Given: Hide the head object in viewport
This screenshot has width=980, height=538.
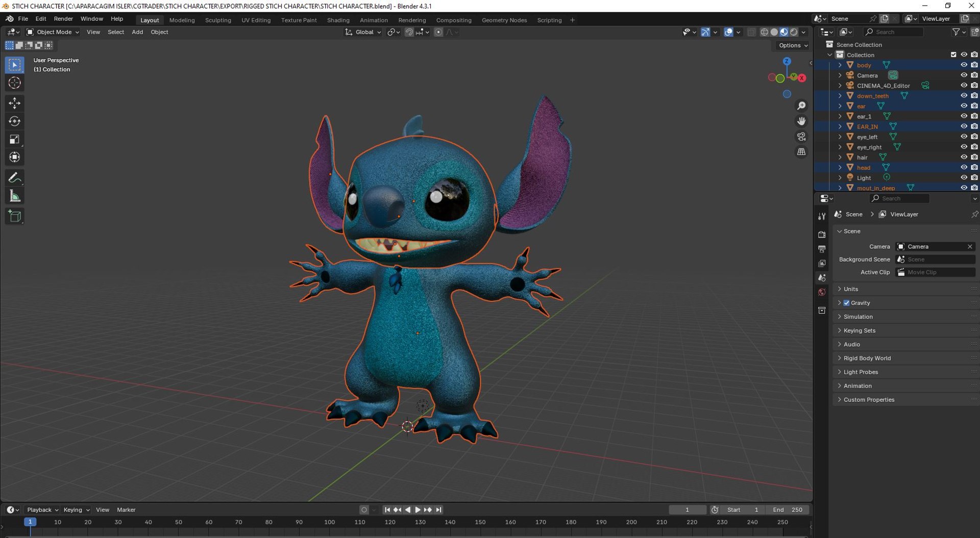Looking at the screenshot, I should (964, 167).
